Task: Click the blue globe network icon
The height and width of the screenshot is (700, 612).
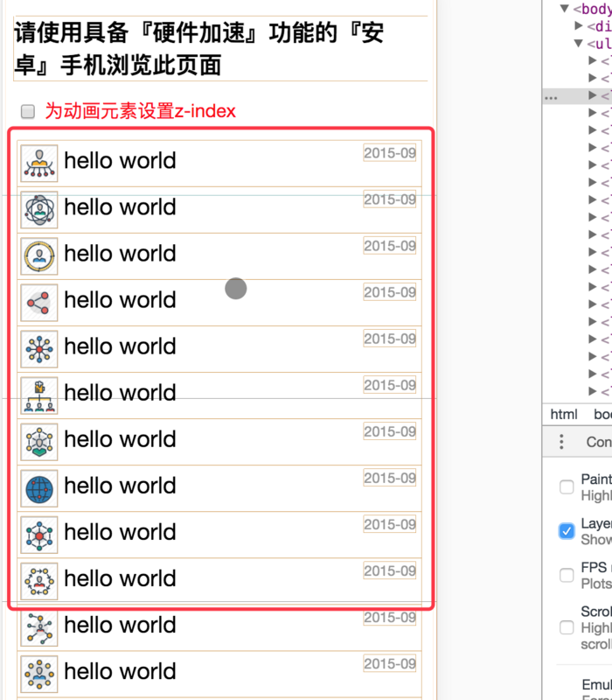Action: pyautogui.click(x=39, y=489)
